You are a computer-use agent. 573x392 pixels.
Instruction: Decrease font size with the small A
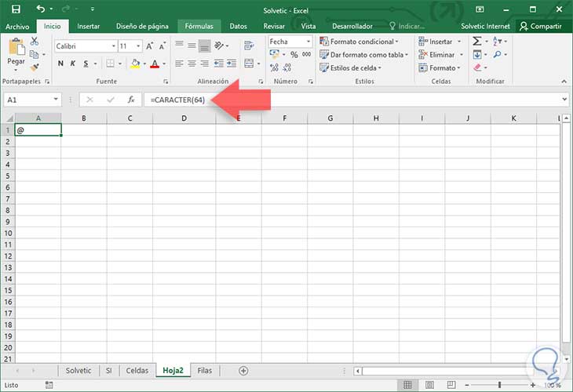click(x=162, y=46)
